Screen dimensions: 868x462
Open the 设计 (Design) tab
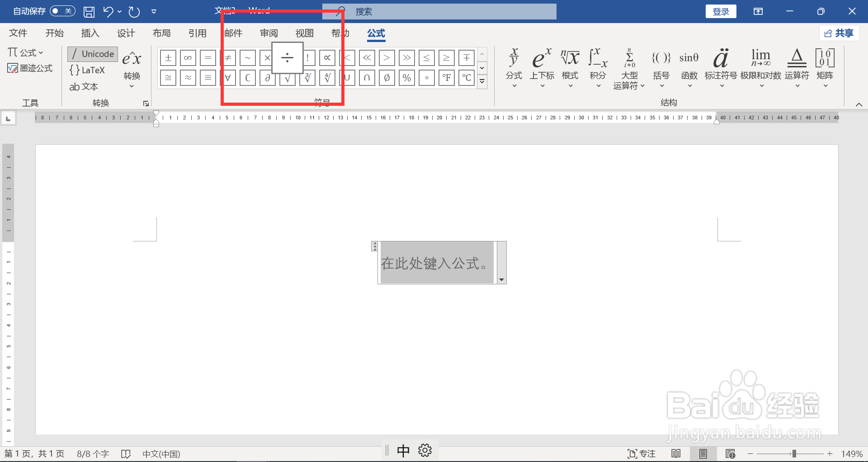tap(126, 33)
